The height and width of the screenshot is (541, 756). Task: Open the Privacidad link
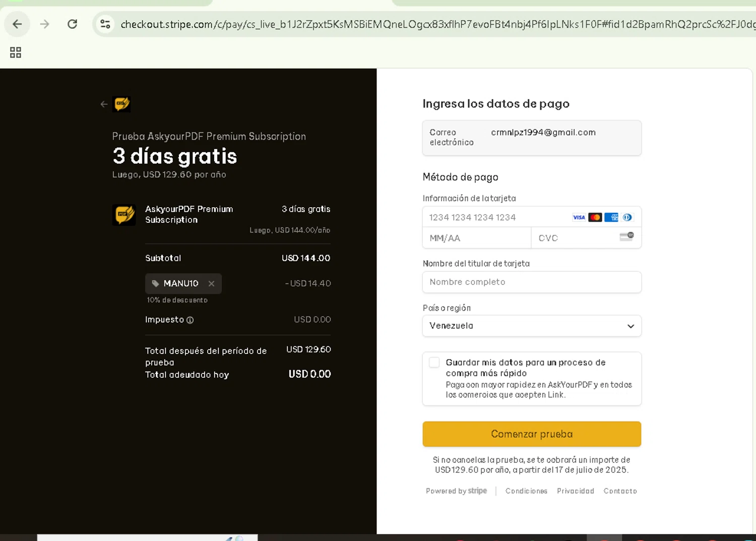pyautogui.click(x=576, y=491)
